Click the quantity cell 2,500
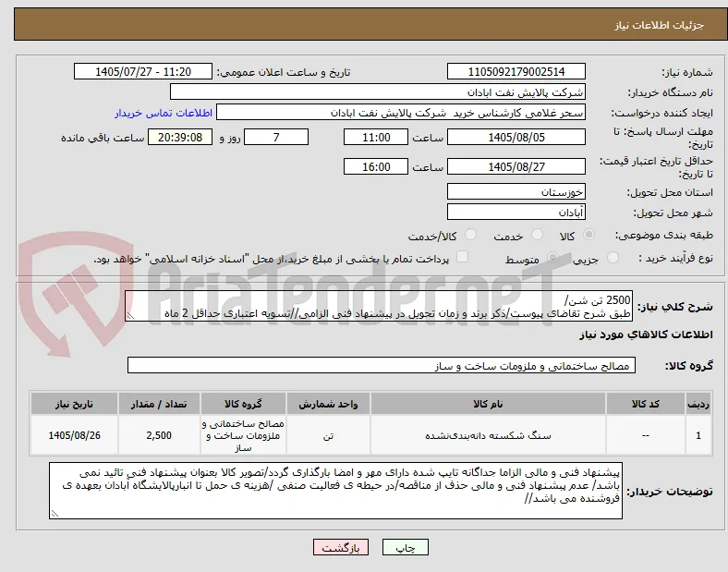Screen dimensions: 728x572 tap(159, 435)
